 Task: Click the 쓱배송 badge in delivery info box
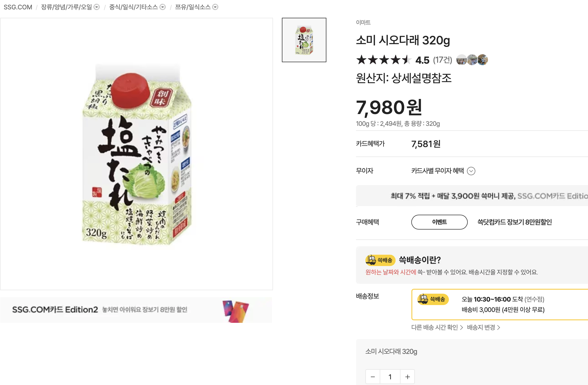[433, 299]
